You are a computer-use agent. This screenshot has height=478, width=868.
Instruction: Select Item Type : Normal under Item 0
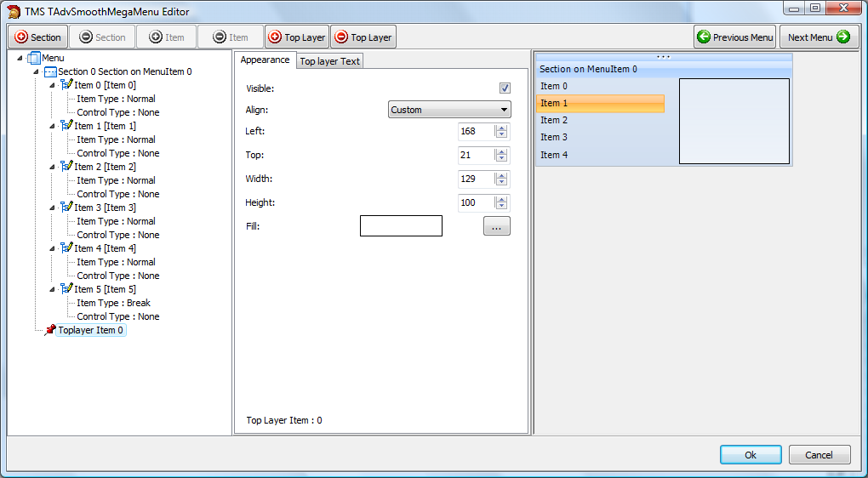pos(116,99)
